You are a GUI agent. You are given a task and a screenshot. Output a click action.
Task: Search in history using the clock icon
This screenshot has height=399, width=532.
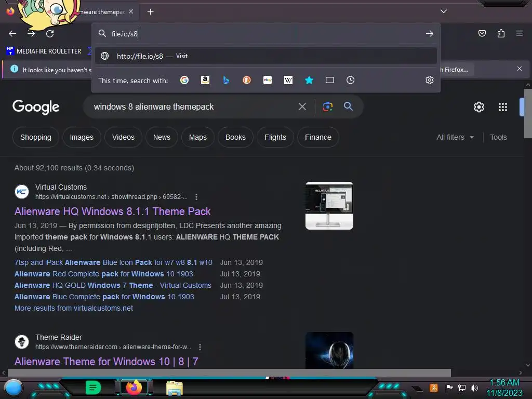click(x=351, y=80)
